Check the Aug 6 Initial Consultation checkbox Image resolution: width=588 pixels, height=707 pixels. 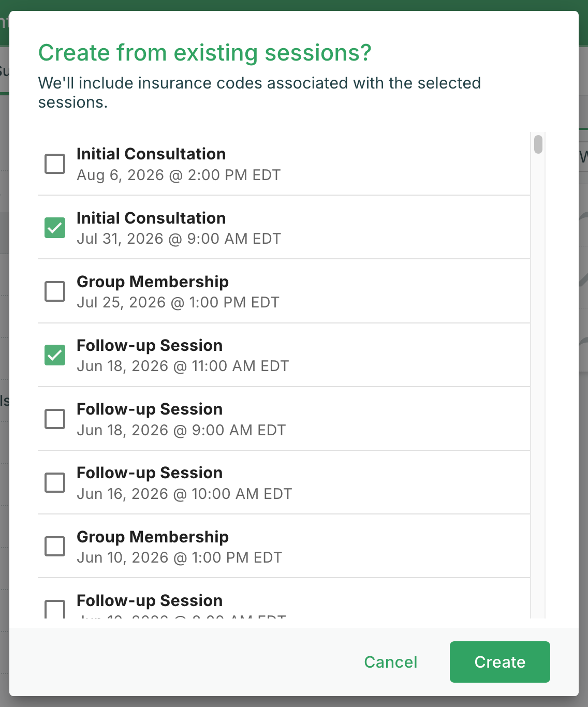pyautogui.click(x=55, y=164)
